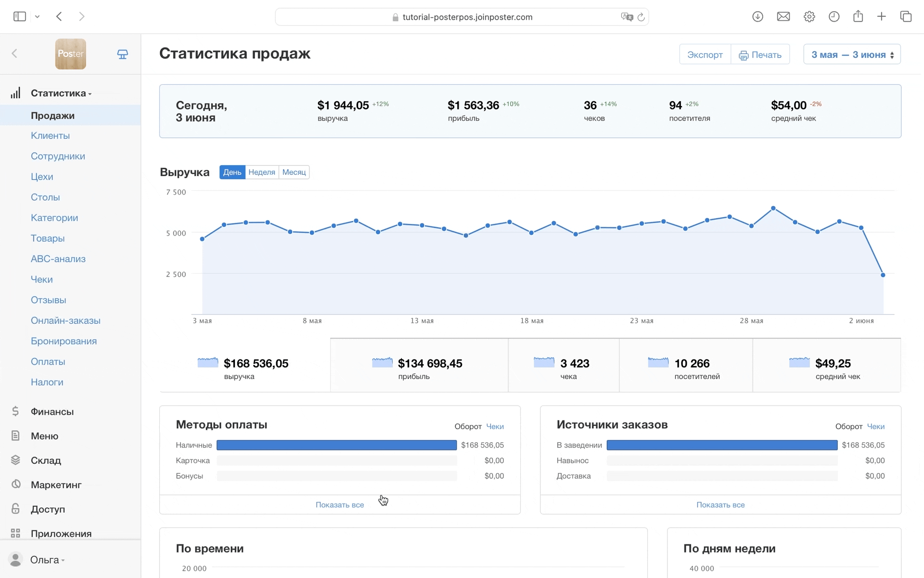Open the date range dropdown 3 мая — 3 июня
The height and width of the screenshot is (578, 924).
(851, 54)
